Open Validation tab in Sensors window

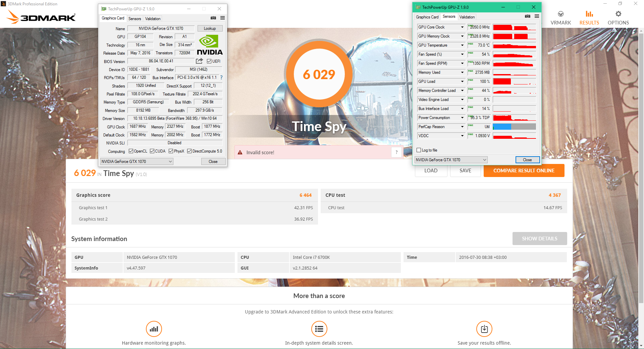coord(467,17)
